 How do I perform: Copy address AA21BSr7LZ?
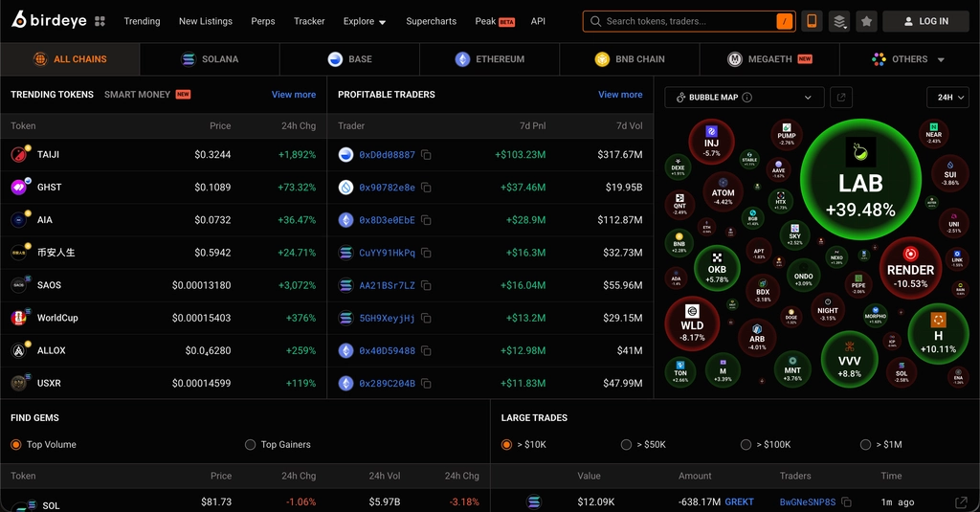click(x=426, y=285)
